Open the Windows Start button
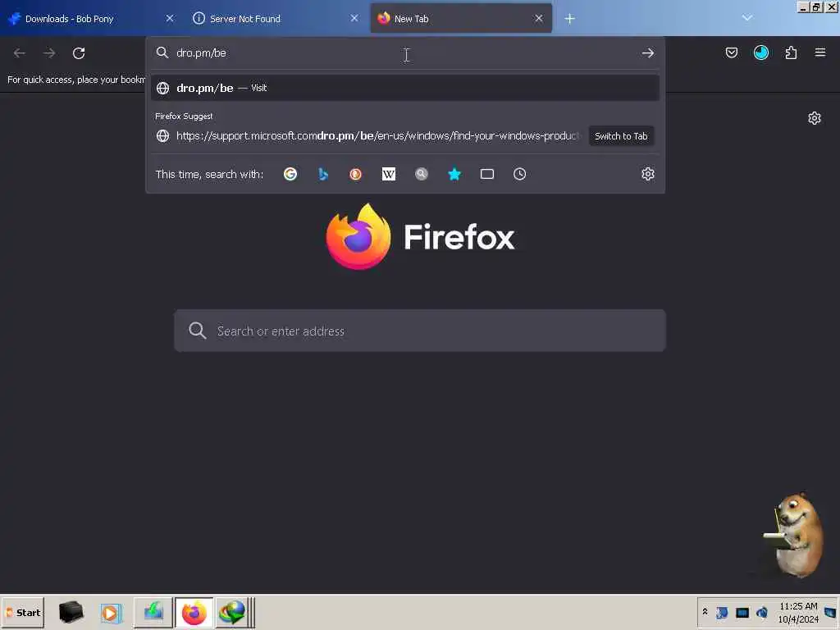The image size is (840, 630). coord(23,612)
